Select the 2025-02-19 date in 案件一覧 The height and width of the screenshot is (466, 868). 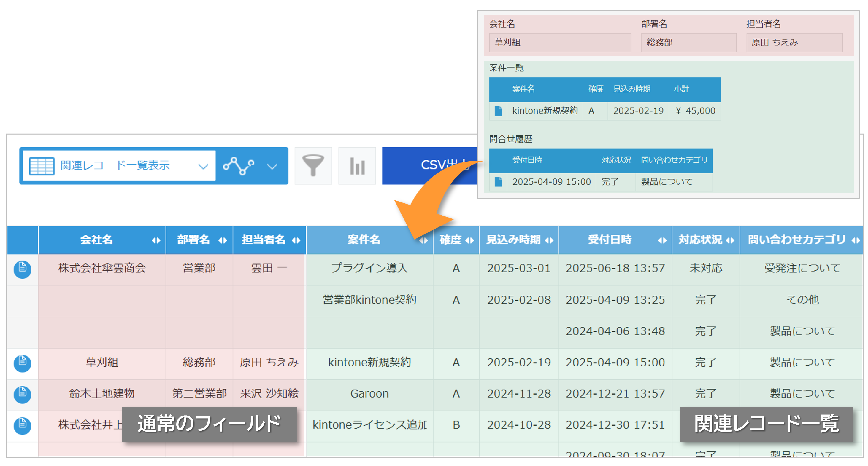638,111
